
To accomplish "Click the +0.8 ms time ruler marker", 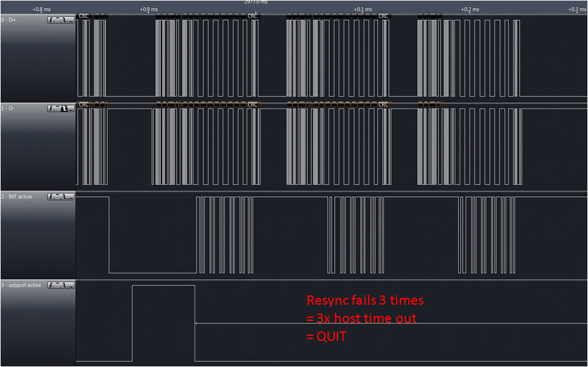I will pos(41,9).
